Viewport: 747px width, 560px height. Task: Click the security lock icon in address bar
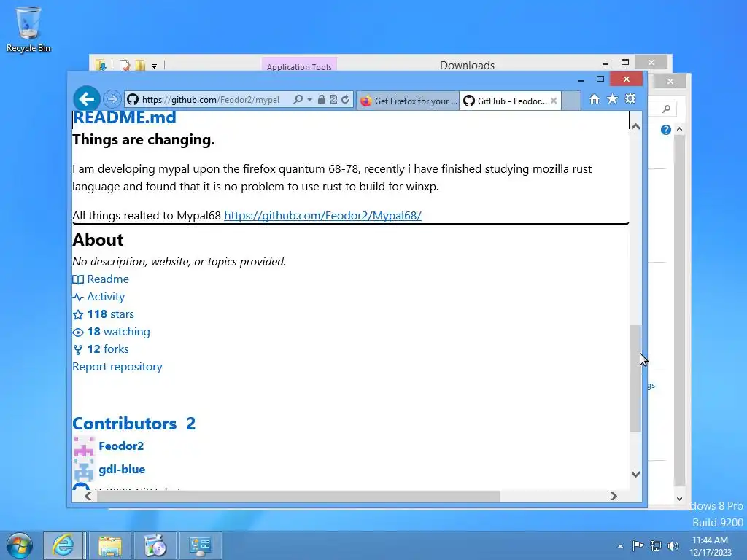click(x=322, y=99)
